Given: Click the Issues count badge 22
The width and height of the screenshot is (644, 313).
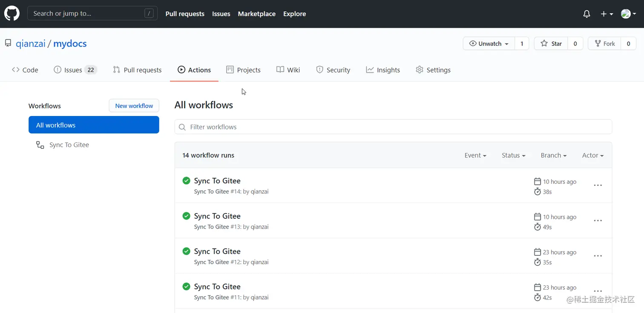Looking at the screenshot, I should click(91, 70).
